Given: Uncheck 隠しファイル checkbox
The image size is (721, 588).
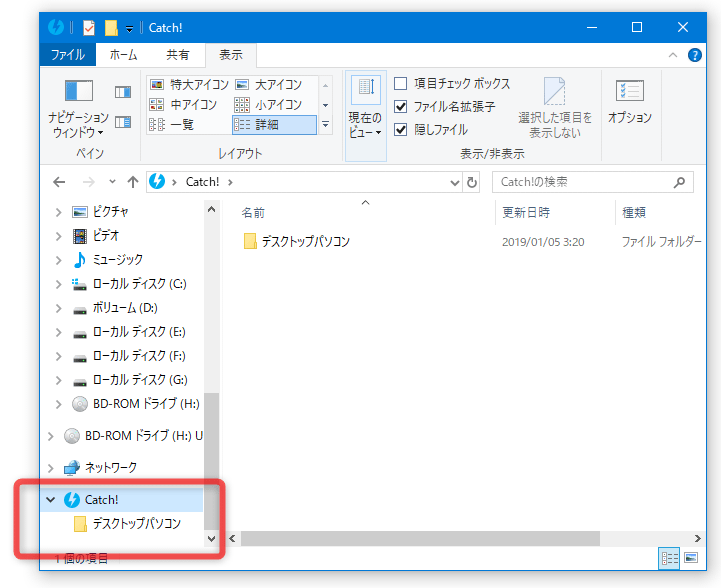Looking at the screenshot, I should tap(401, 130).
